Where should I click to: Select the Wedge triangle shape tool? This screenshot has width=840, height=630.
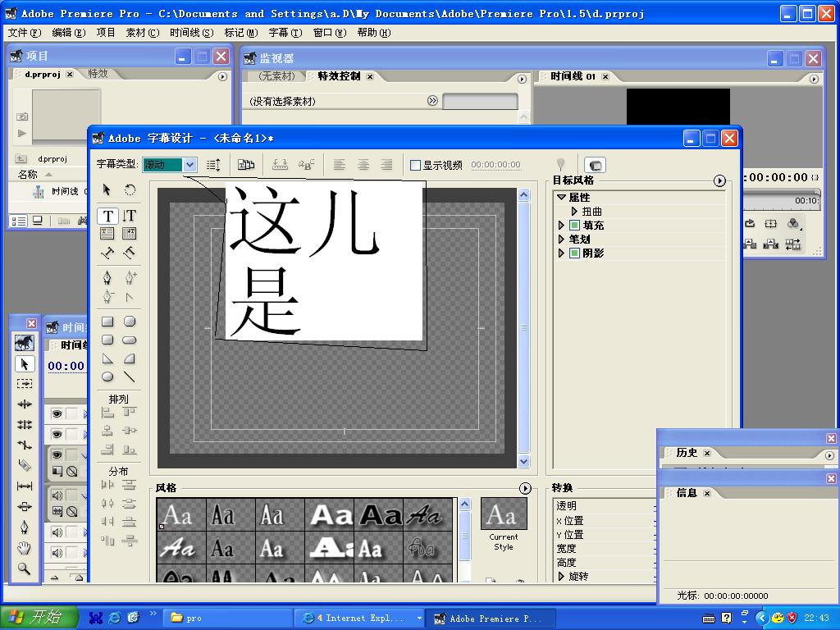(x=107, y=359)
